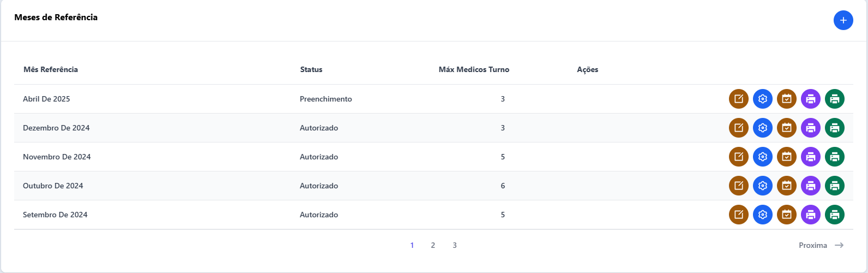Open calendar icon for Novembro De 2024
Screen dimensions: 868x273
pyautogui.click(x=787, y=157)
